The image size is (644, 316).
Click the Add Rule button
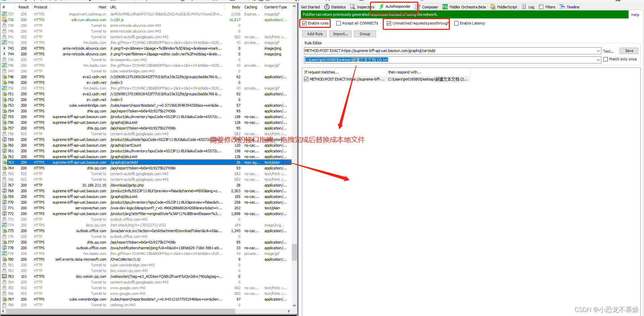coord(315,34)
